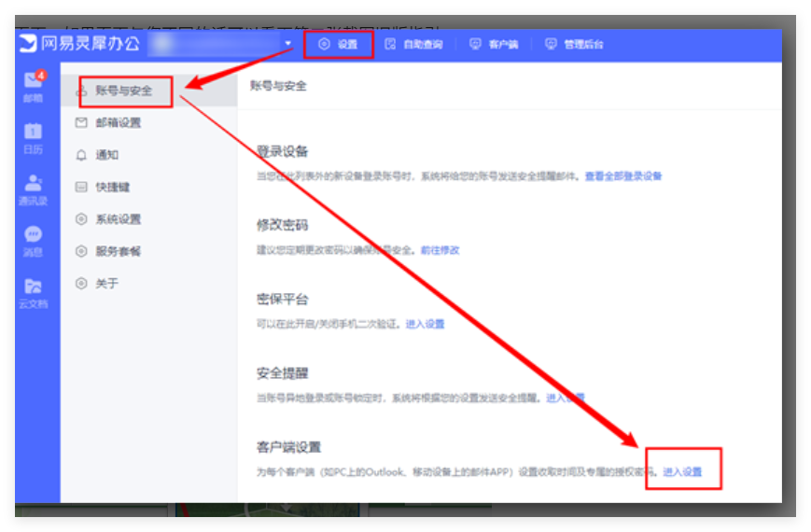Open 客户端 in the top bar
Viewport: 811px width, 532px height.
[x=494, y=45]
